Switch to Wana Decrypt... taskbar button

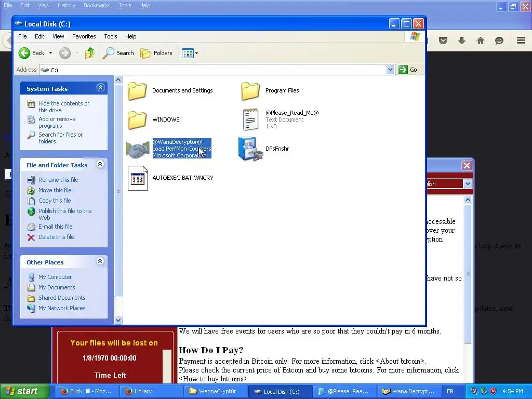coord(409,391)
